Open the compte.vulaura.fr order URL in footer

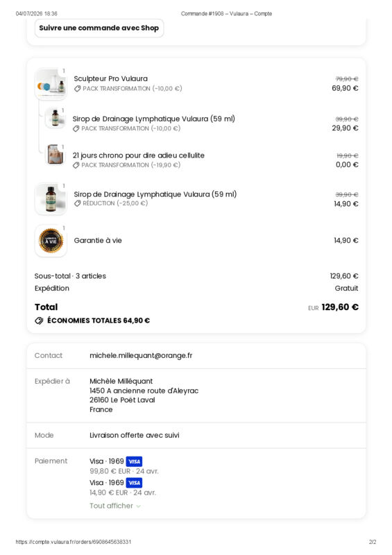click(74, 542)
